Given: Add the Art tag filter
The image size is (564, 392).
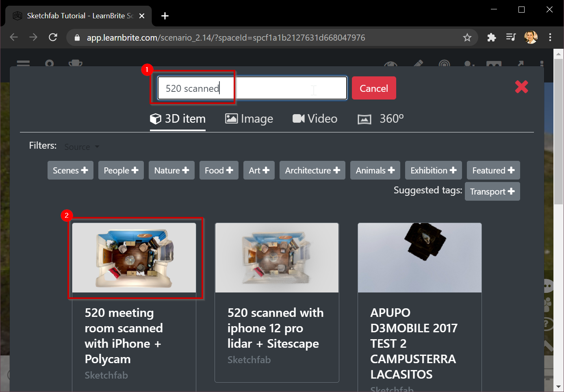Looking at the screenshot, I should coord(259,171).
